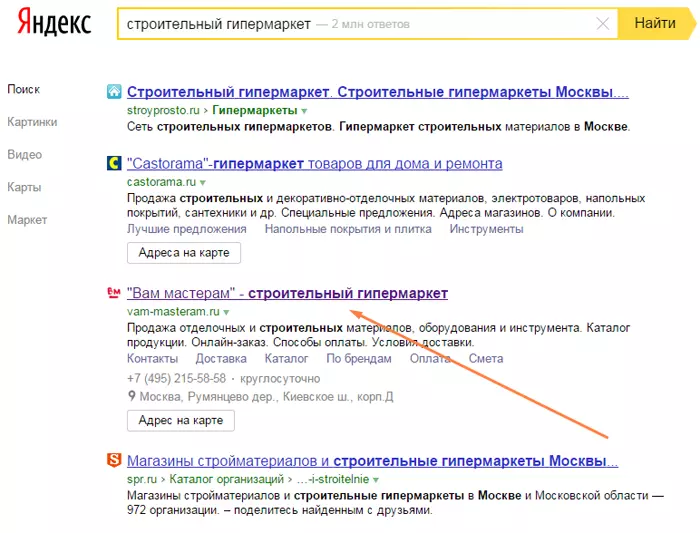
Task: Open Доставка sitelink of Вам мастерам
Action: [x=221, y=358]
